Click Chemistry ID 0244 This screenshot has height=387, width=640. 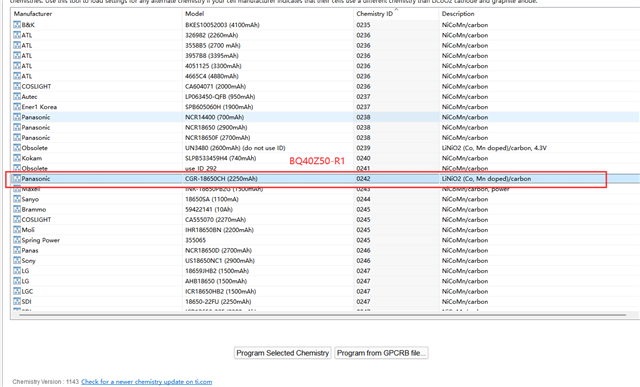tap(363, 199)
